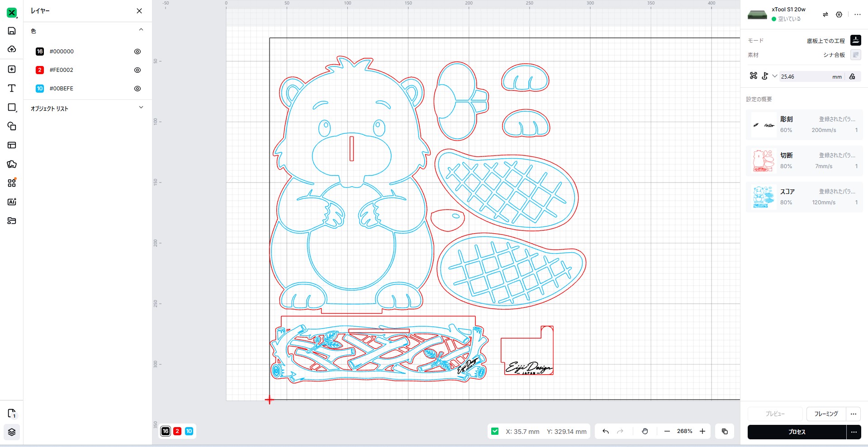Close the レイヤー panel
868x447 pixels.
tap(139, 11)
